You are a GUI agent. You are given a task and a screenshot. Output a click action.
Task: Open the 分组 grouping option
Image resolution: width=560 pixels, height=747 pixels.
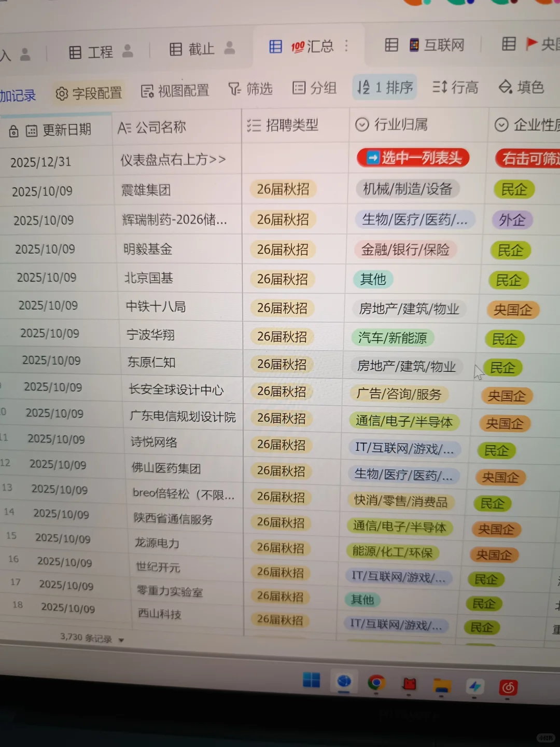(315, 88)
